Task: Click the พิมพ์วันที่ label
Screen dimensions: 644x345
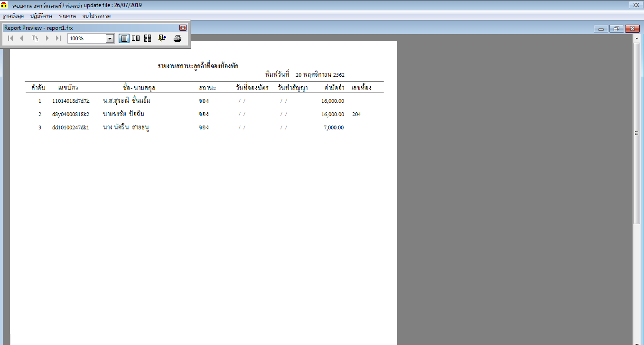Action: pyautogui.click(x=278, y=74)
